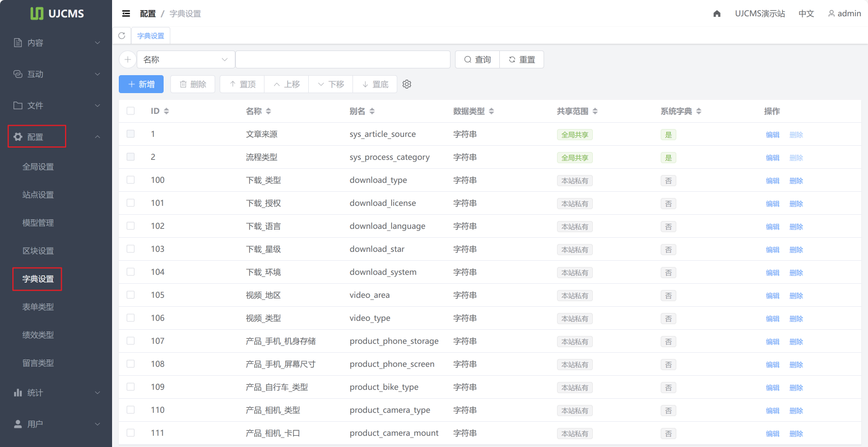Delete the 产品_手机_屏幕尺寸 row

coord(796,365)
